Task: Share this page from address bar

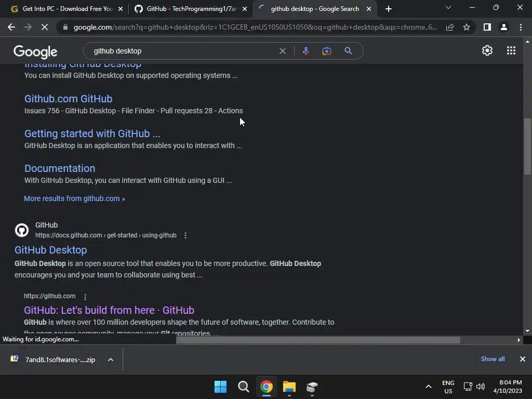Action: (x=450, y=27)
